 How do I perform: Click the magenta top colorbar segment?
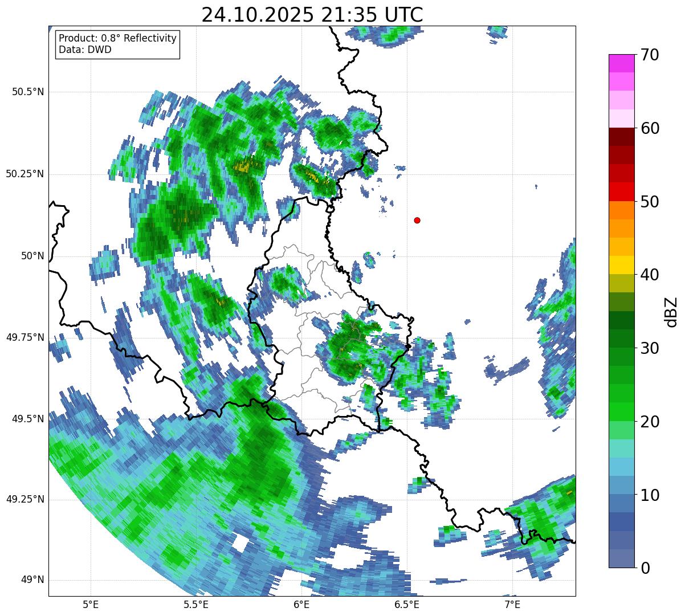621,63
